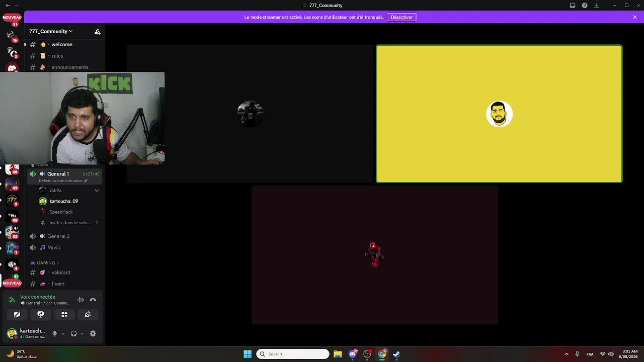The image size is (644, 362).
Task: Open the 777 server with 9 badge
Action: (12, 201)
